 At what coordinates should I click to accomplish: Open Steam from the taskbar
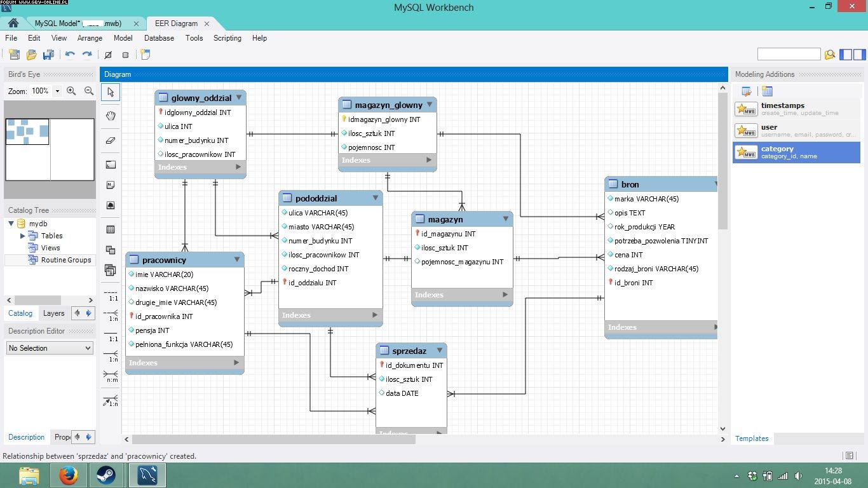[106, 475]
